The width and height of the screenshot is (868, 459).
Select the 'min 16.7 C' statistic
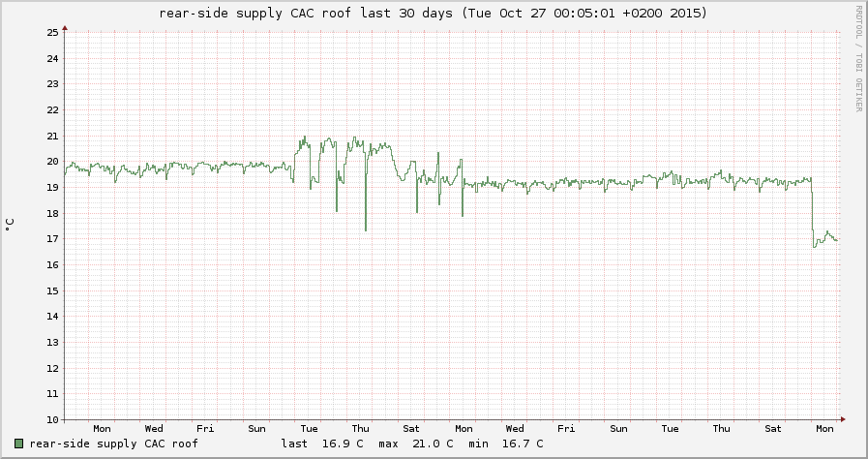click(505, 444)
